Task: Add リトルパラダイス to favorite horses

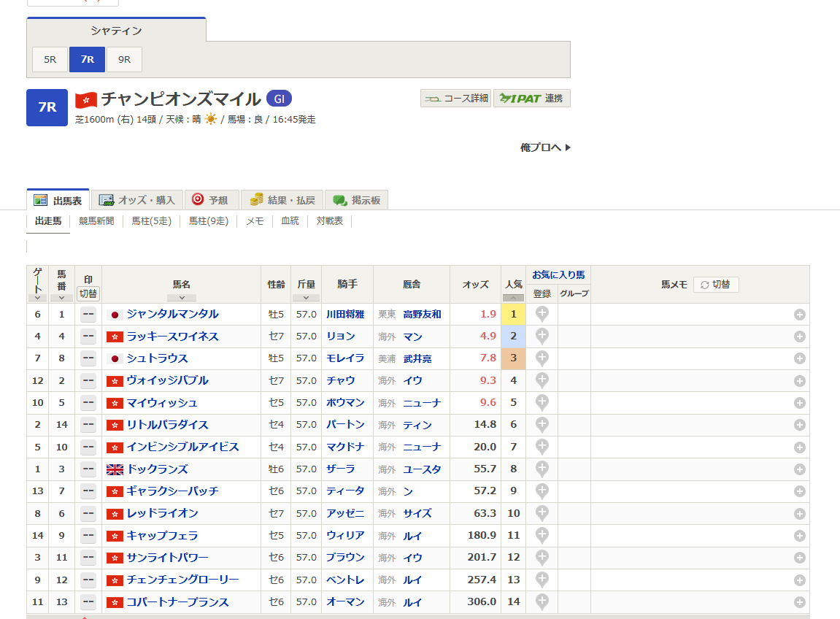Action: 542,424
